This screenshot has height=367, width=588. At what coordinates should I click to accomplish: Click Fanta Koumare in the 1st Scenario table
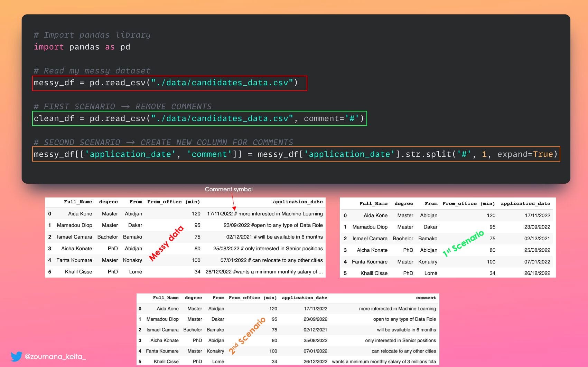point(370,262)
